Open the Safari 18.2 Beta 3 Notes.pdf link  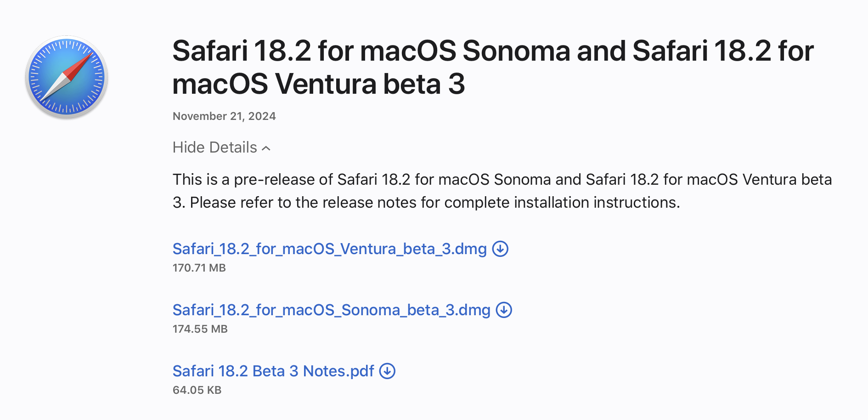click(273, 371)
